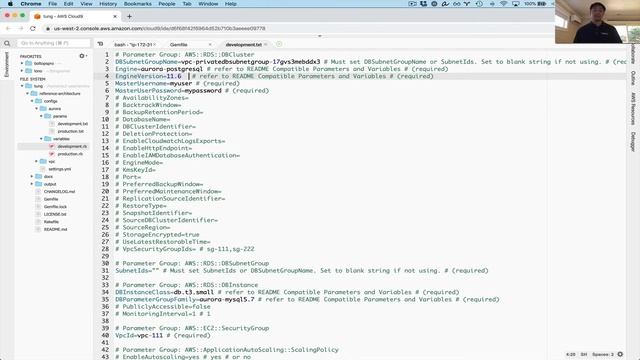Select the AWS Cloud9 browser tab
The image size is (640, 360).
coord(76,16)
